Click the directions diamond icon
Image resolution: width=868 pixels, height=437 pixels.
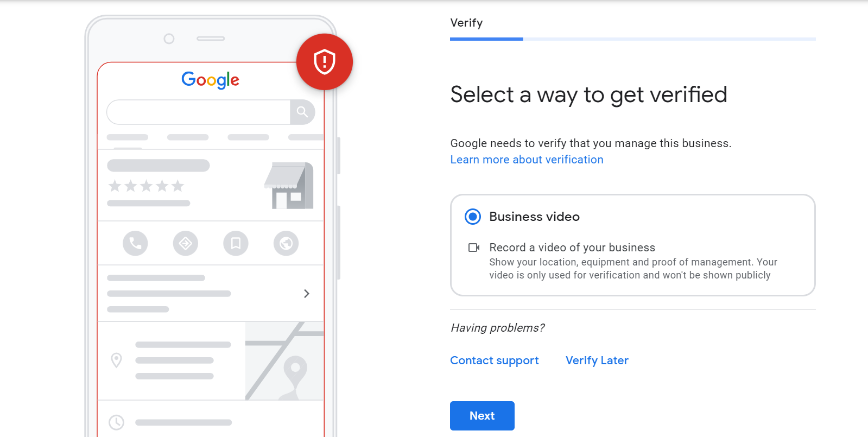[186, 243]
